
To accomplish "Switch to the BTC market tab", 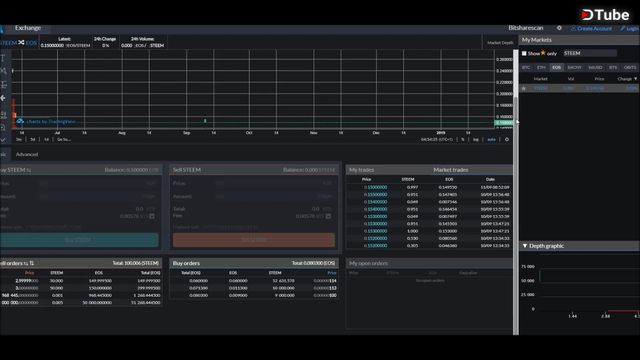I will point(526,67).
